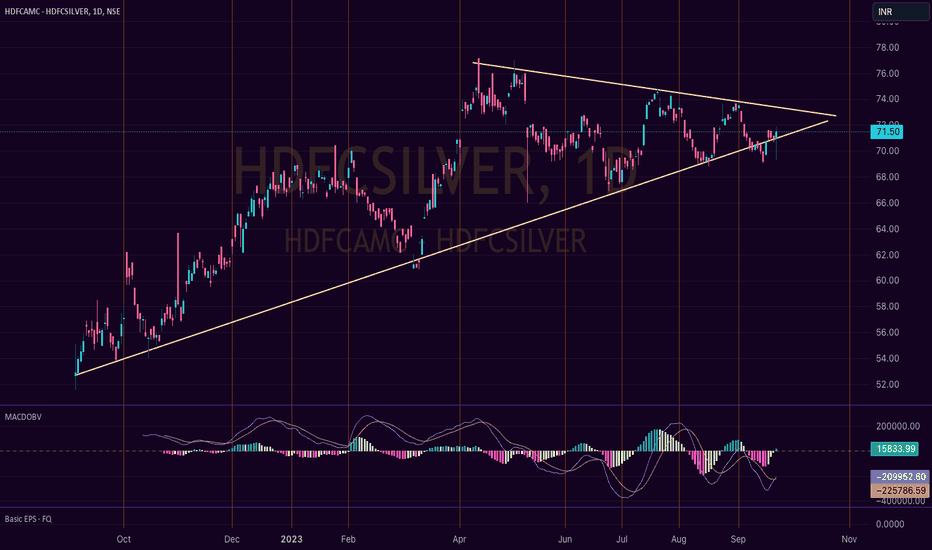Click the 70.00 price axis label

click(x=887, y=151)
